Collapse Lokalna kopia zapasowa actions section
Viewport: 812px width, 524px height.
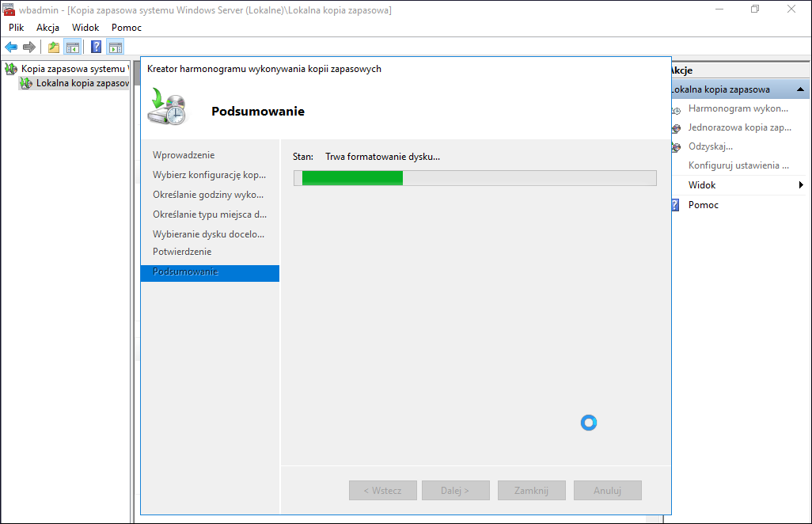click(800, 89)
